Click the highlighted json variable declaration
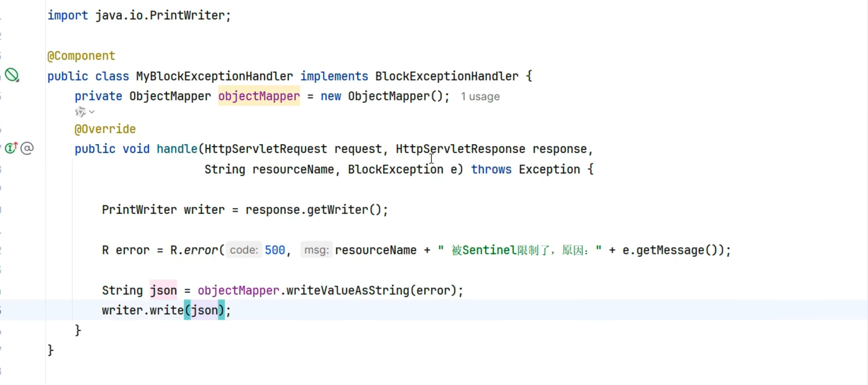868x385 pixels. point(163,291)
